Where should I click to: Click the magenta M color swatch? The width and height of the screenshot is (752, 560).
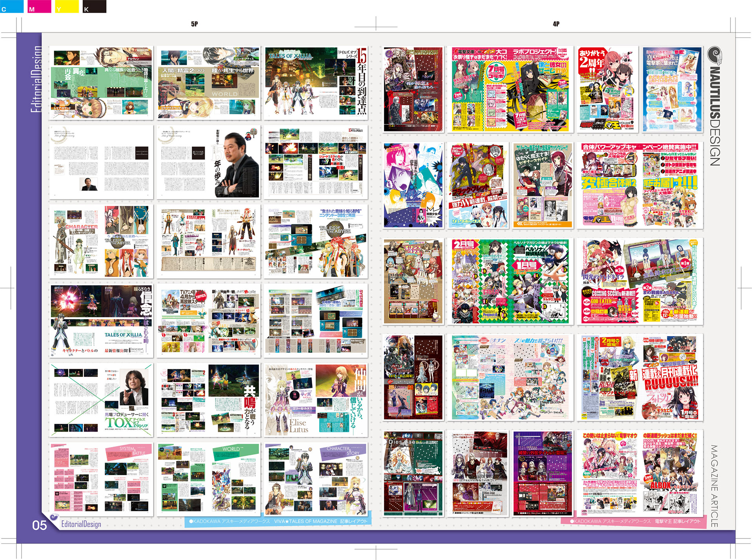pyautogui.click(x=39, y=6)
